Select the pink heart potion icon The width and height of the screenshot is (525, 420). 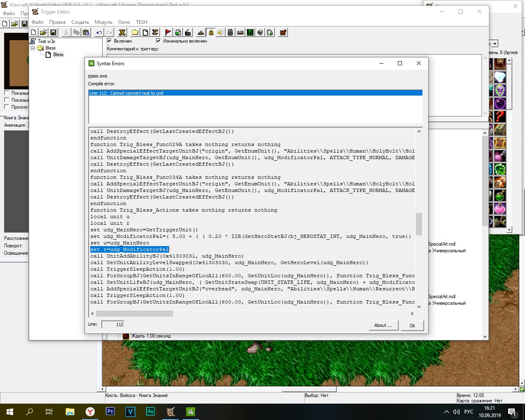(500, 208)
